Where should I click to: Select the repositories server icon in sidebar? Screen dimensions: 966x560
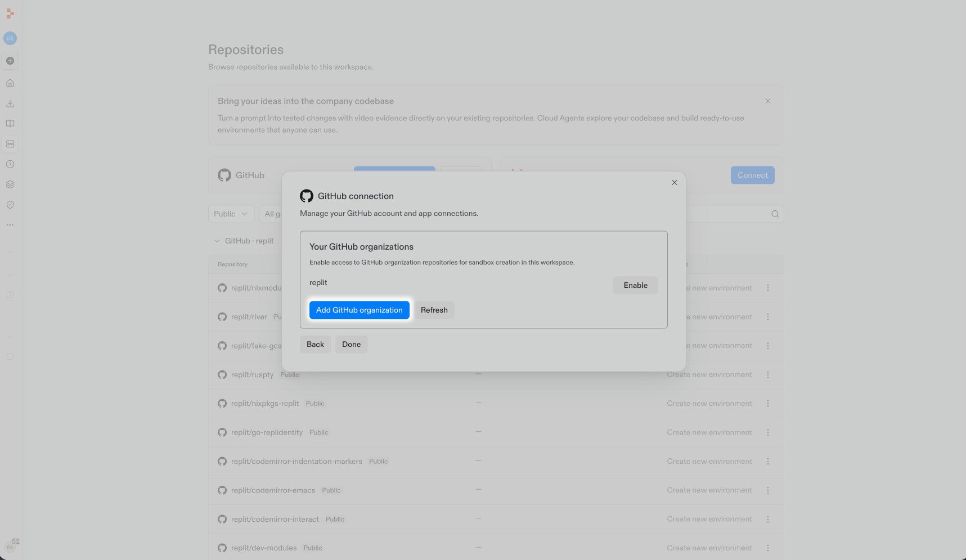(x=10, y=144)
